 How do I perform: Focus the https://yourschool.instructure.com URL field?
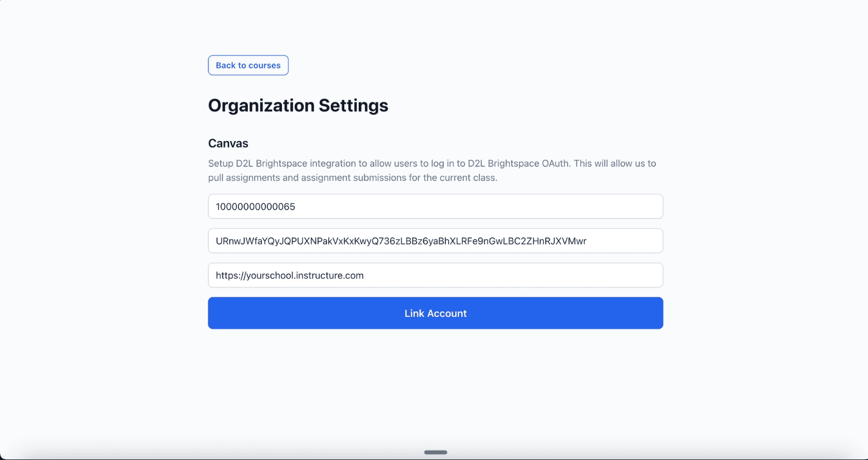point(435,275)
